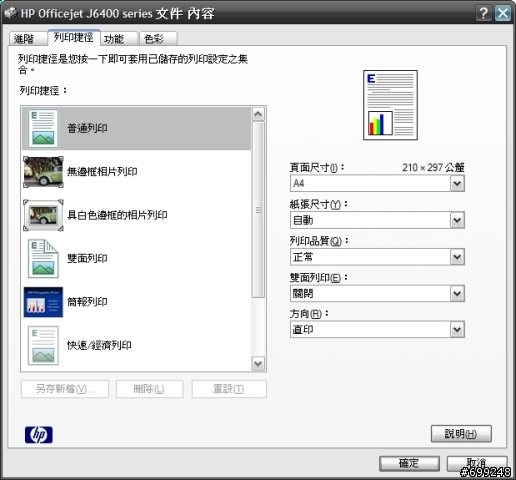Image resolution: width=516 pixels, height=480 pixels.
Task: Click the printer icon in the title bar
Action: (10, 13)
